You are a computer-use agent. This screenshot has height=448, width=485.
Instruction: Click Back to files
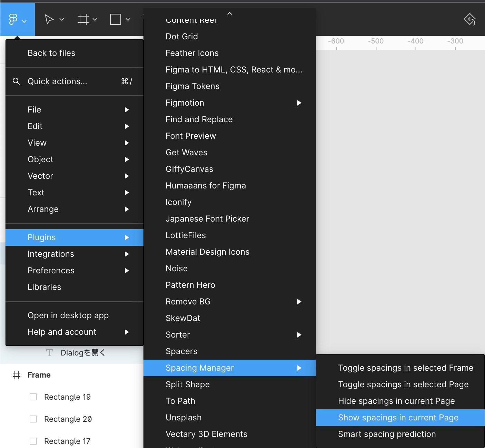[x=75, y=53]
